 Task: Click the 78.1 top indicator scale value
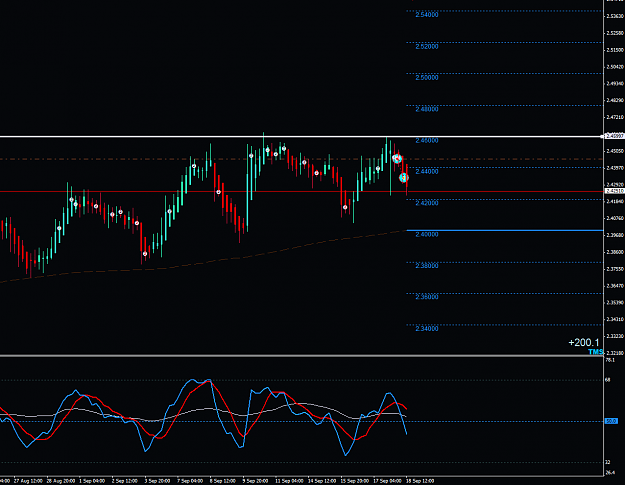610,360
